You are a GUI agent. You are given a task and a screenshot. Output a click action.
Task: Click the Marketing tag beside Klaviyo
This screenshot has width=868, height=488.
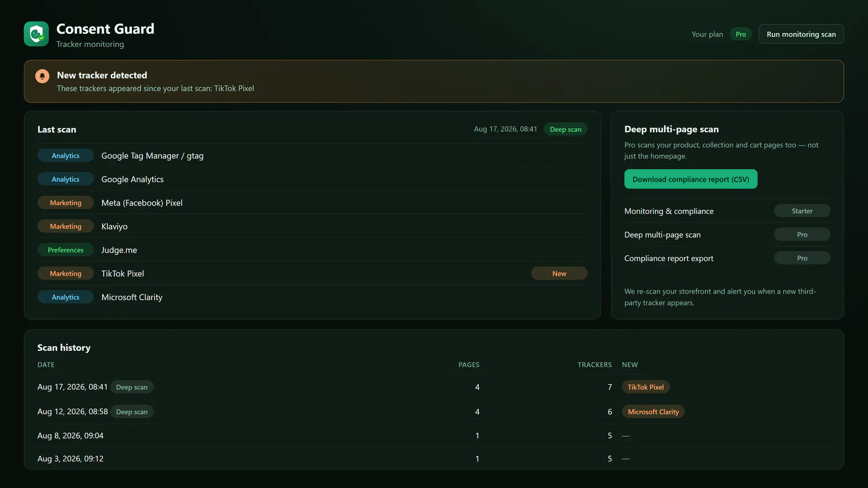click(x=66, y=227)
